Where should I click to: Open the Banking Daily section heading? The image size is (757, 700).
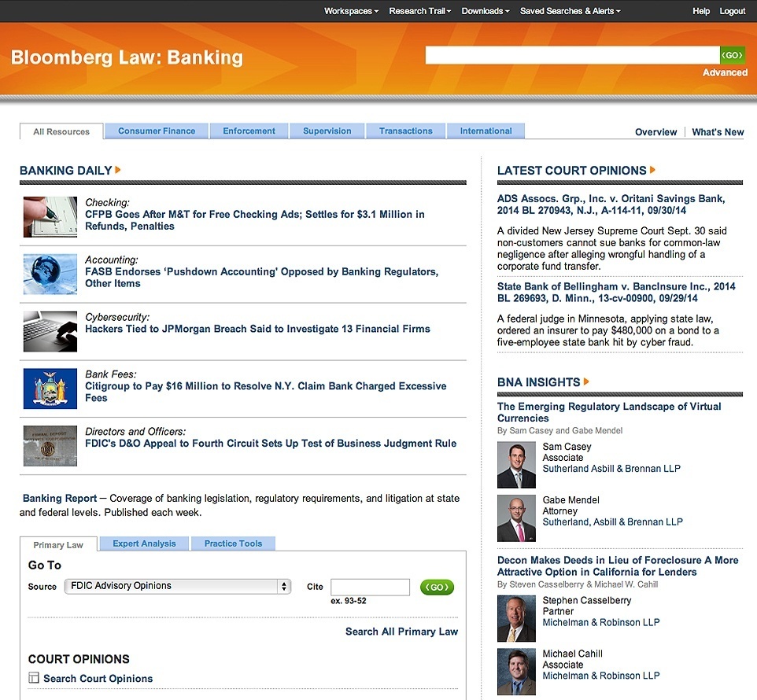click(x=65, y=171)
